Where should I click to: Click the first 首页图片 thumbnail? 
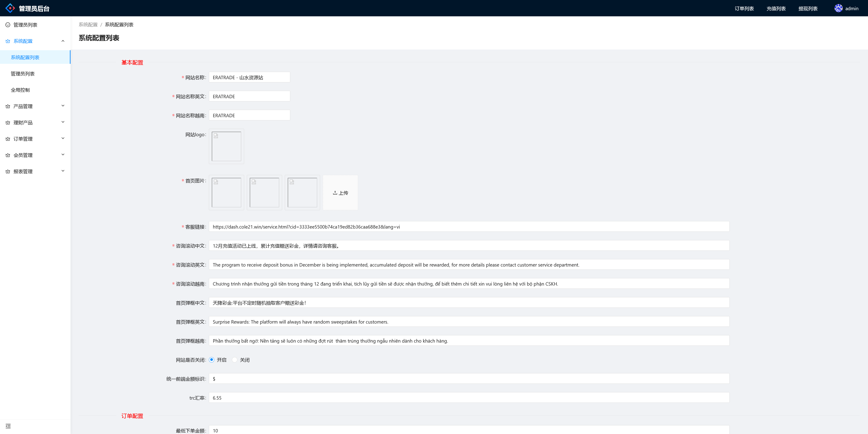[226, 192]
